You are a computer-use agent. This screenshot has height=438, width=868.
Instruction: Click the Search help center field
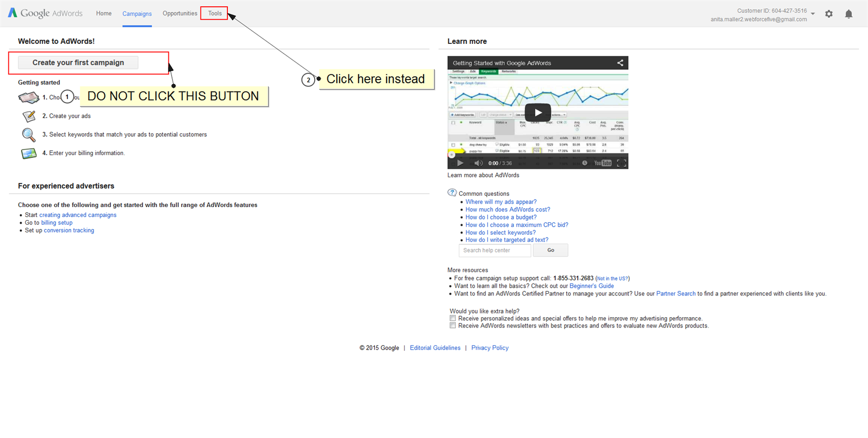tap(494, 251)
